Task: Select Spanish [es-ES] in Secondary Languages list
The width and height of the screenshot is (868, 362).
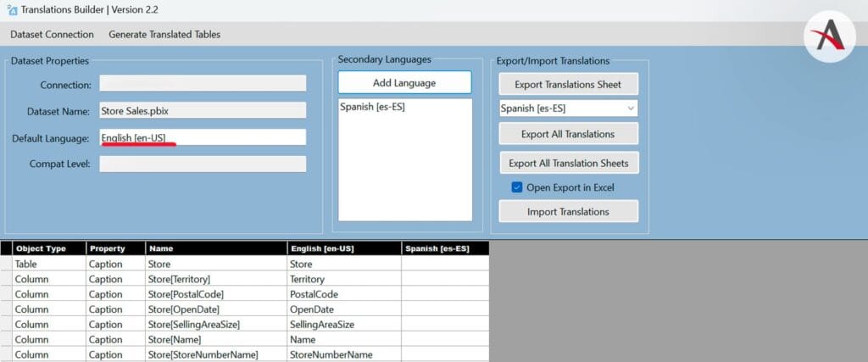Action: click(x=372, y=108)
